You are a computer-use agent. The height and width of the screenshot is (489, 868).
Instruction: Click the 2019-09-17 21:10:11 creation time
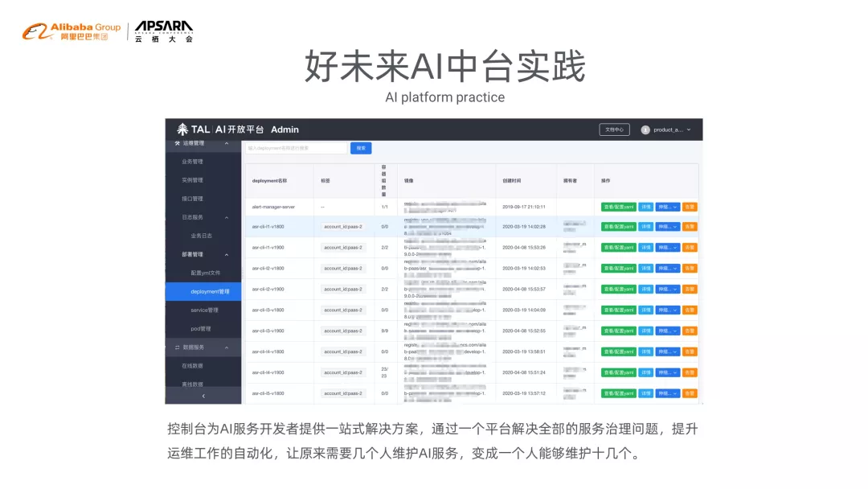pos(524,208)
